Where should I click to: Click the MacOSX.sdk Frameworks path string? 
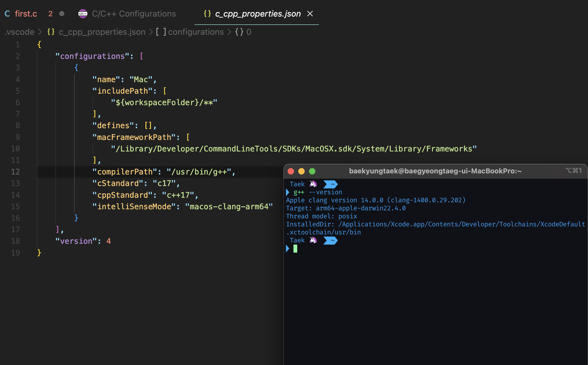tap(294, 149)
